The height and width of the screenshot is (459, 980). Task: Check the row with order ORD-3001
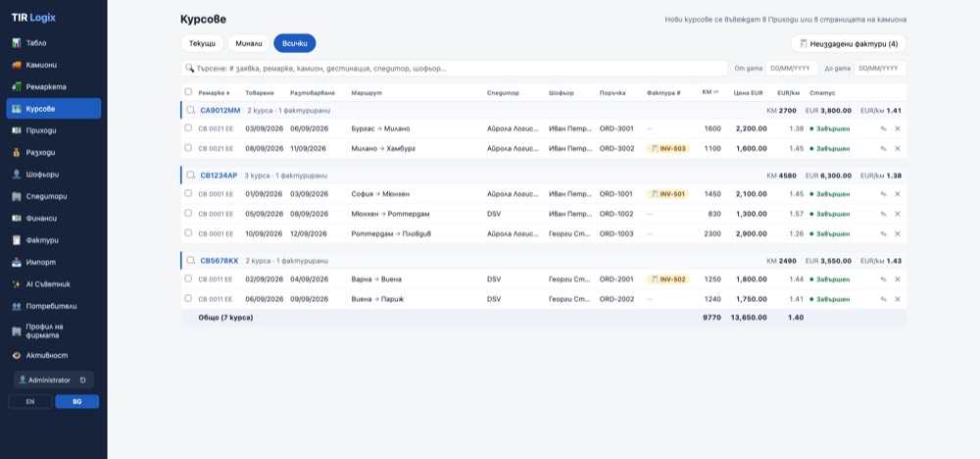click(x=188, y=128)
